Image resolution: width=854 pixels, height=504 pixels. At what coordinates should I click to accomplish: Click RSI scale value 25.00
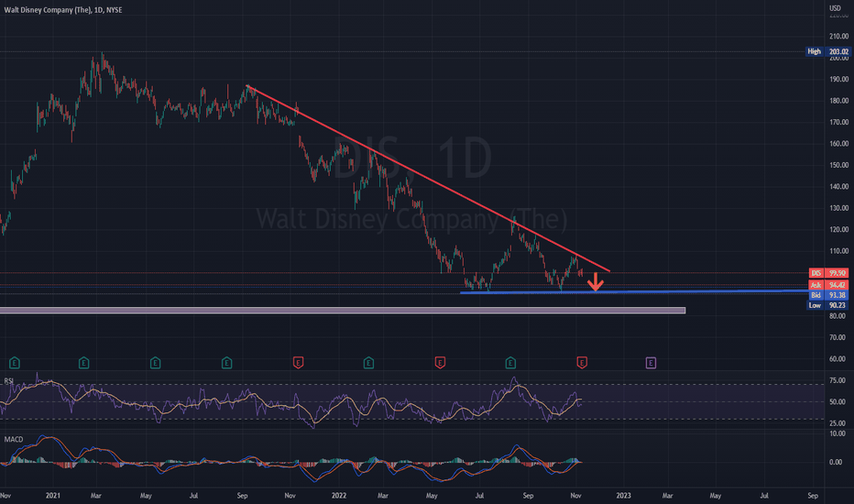[838, 422]
